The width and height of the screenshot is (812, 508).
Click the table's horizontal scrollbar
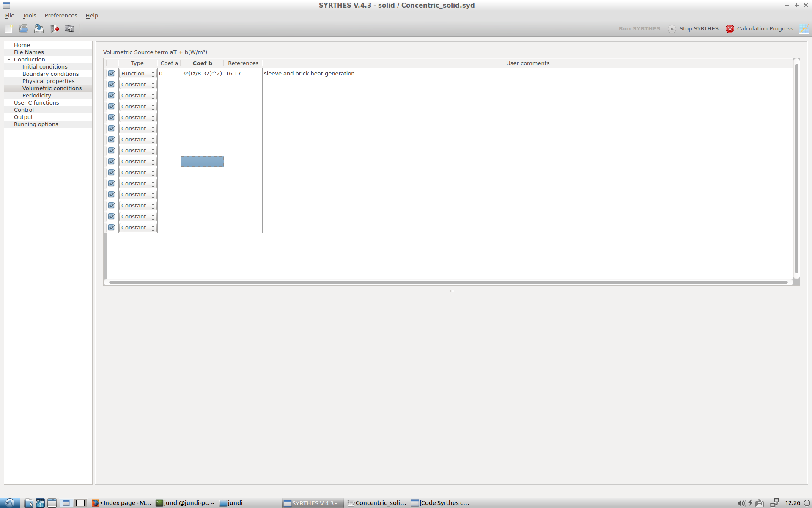448,282
